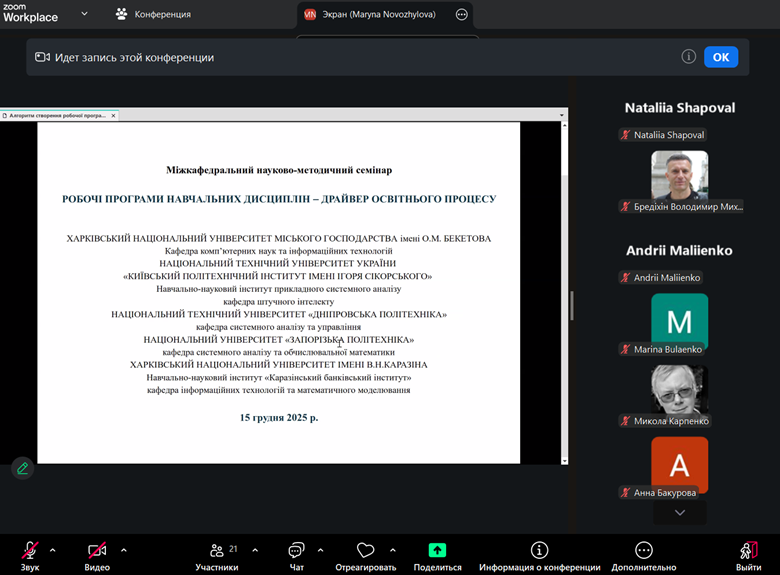Click the Участники participants icon
This screenshot has height=575, width=780.
[x=216, y=550]
